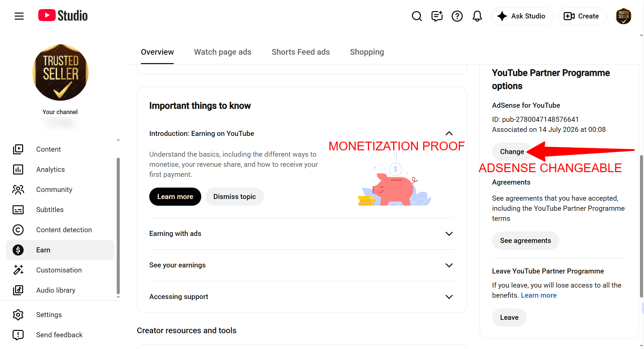
Task: Select the Customisation magic wand icon
Action: coord(18,270)
